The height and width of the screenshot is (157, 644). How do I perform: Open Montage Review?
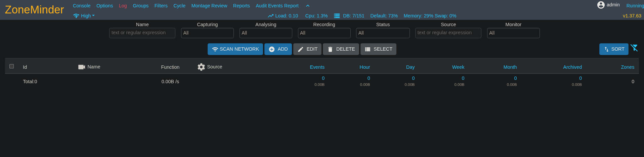point(209,6)
